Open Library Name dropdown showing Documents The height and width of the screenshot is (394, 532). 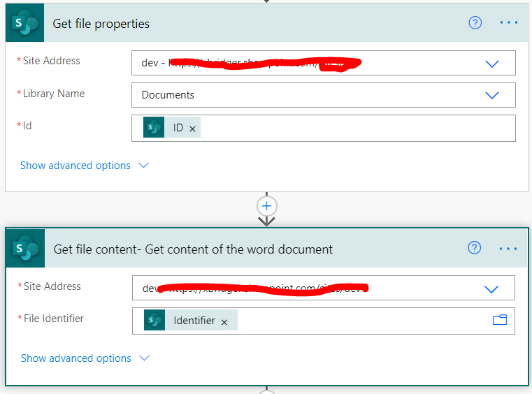(492, 95)
